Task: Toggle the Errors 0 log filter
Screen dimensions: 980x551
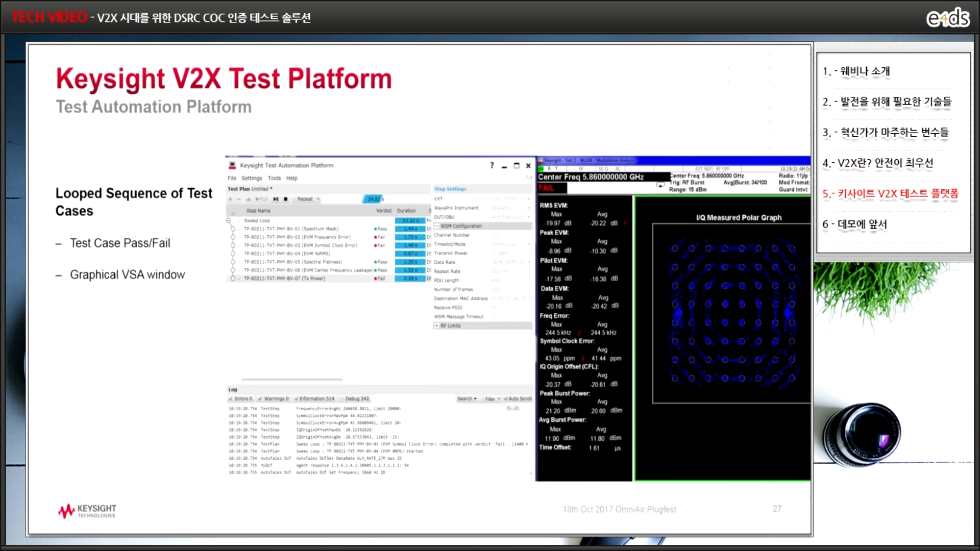Action: click(x=240, y=398)
